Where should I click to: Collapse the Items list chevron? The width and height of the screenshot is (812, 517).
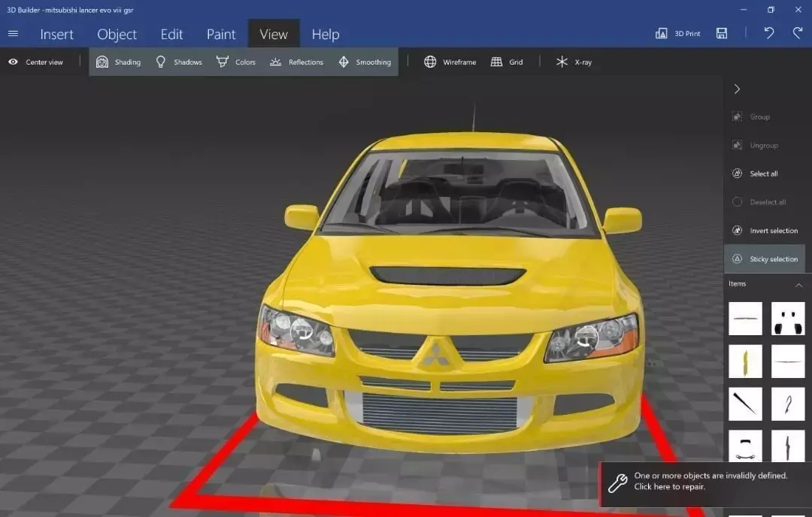798,285
